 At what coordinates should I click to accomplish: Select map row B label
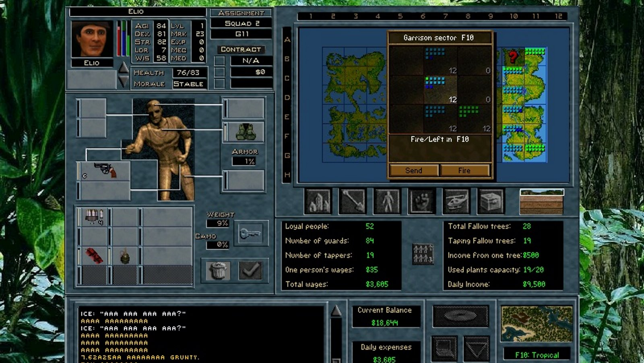287,59
